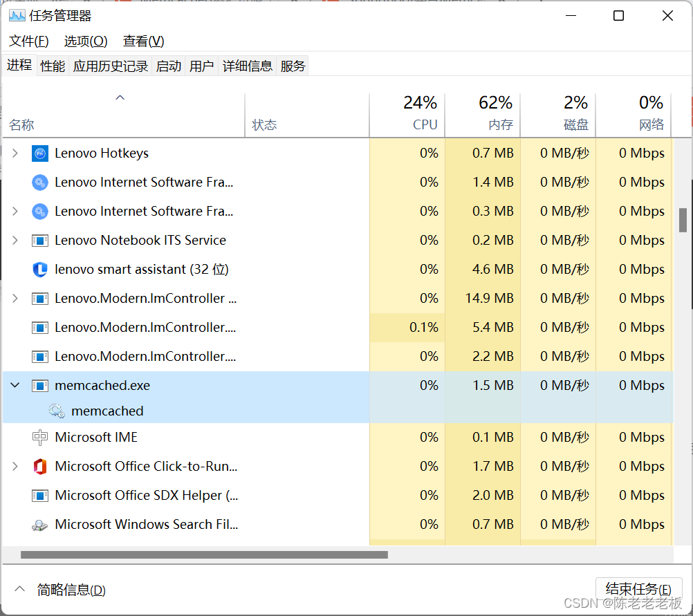The height and width of the screenshot is (616, 693).
Task: Open the 查看 menu
Action: (x=142, y=41)
